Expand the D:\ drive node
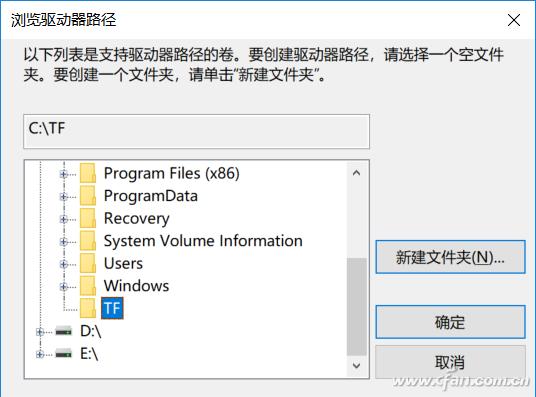This screenshot has height=397, width=536. 40,332
